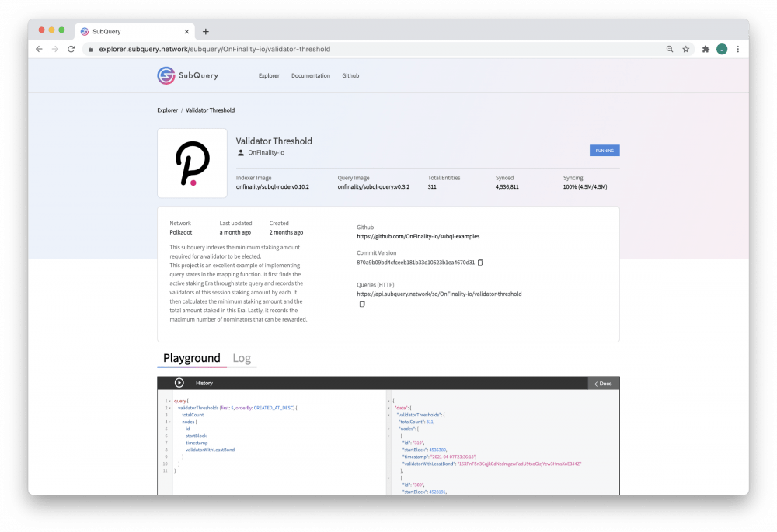The width and height of the screenshot is (777, 532).
Task: Expand the Docs panel in the playground
Action: tap(604, 384)
